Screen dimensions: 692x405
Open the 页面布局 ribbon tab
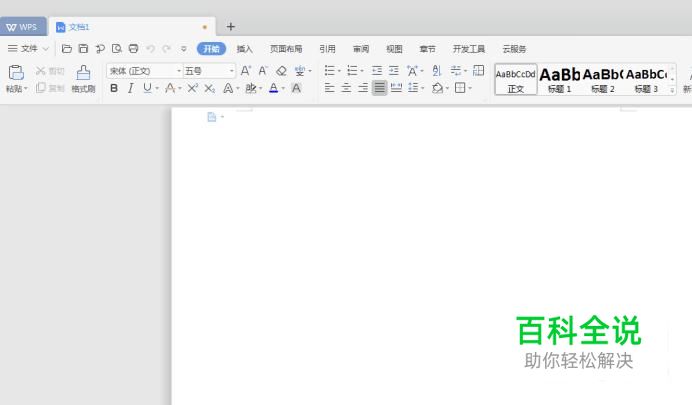click(286, 48)
